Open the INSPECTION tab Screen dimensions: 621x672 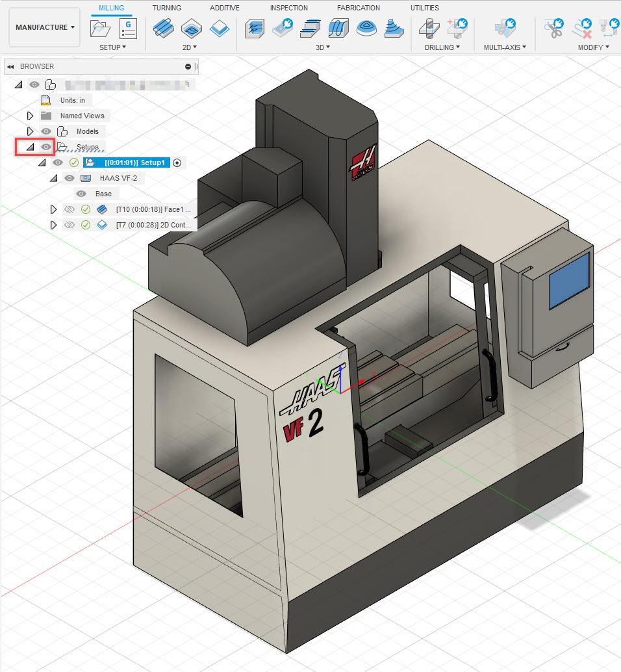(x=288, y=8)
